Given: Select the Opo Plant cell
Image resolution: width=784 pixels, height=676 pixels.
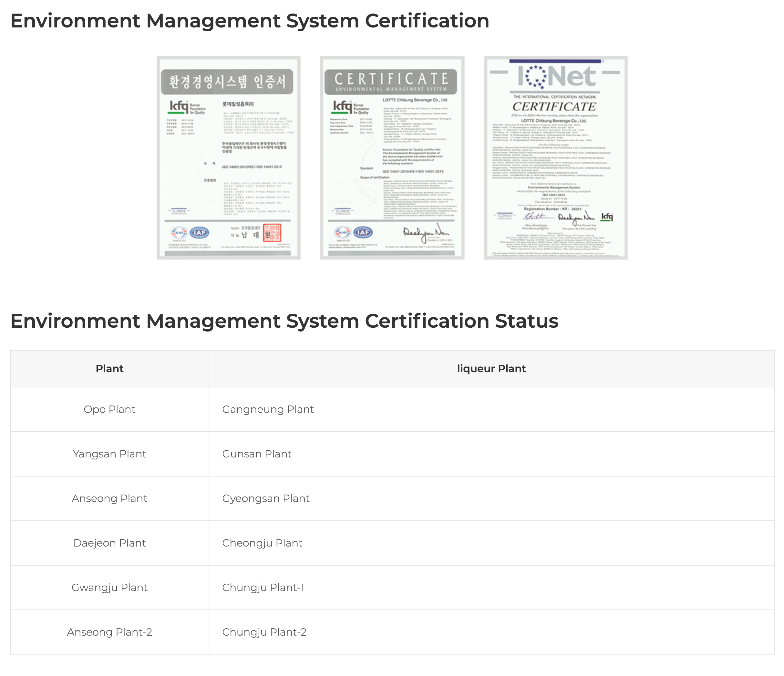Looking at the screenshot, I should click(x=109, y=409).
